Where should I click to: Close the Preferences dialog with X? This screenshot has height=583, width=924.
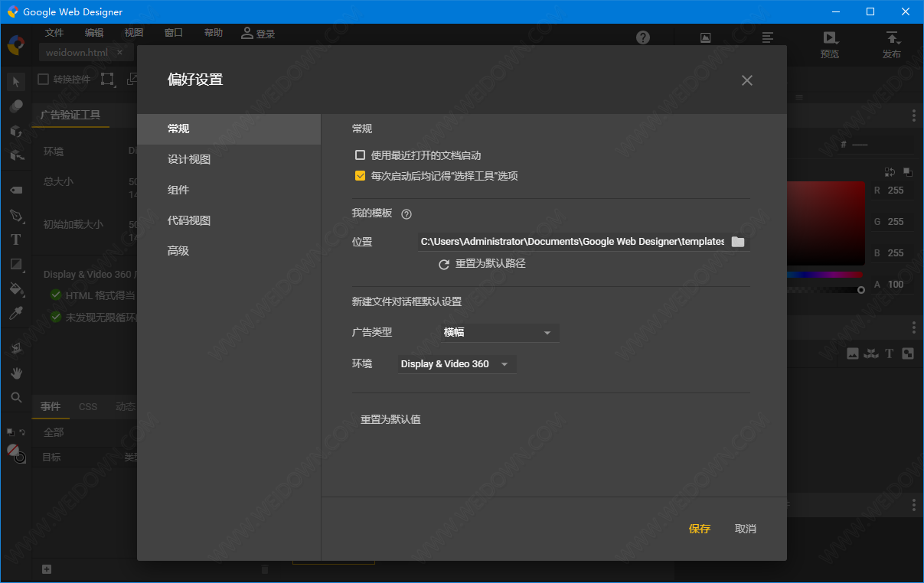(x=747, y=80)
